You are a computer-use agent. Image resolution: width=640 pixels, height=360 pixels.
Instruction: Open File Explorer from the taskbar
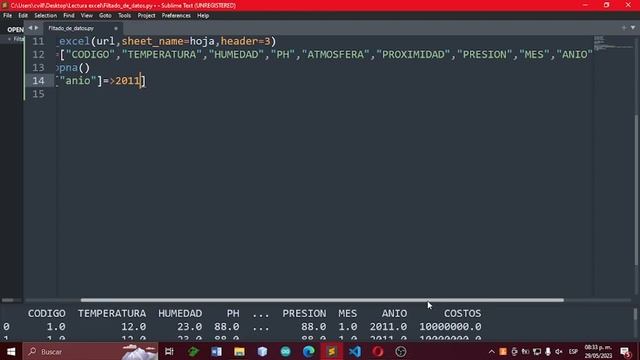[239, 351]
